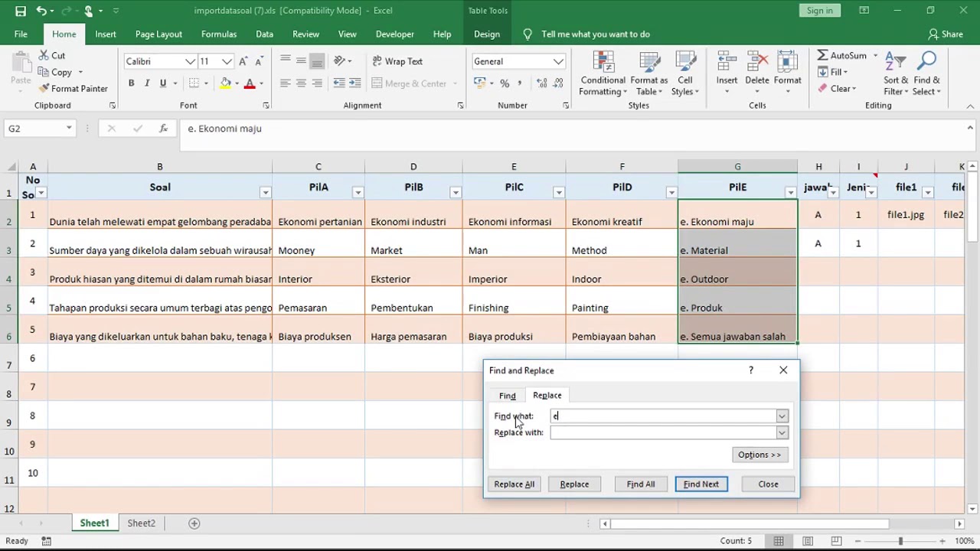This screenshot has width=980, height=551.
Task: Switch to the Formulas ribbon tab
Action: tap(219, 34)
